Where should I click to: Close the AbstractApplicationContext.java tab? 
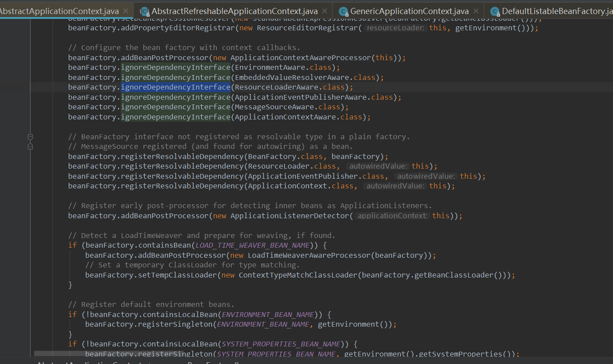click(x=126, y=11)
